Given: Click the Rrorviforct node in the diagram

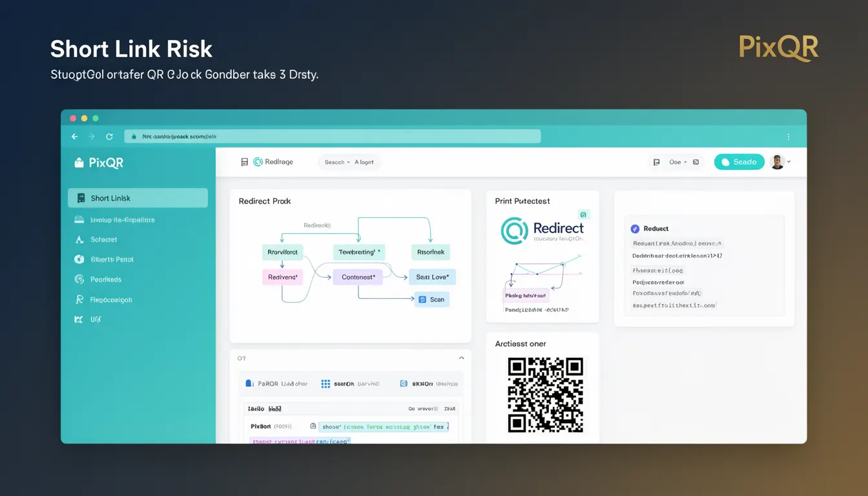Looking at the screenshot, I should 282,252.
